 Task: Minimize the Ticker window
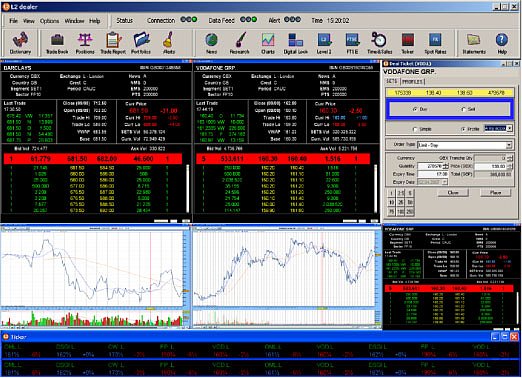pos(495,337)
